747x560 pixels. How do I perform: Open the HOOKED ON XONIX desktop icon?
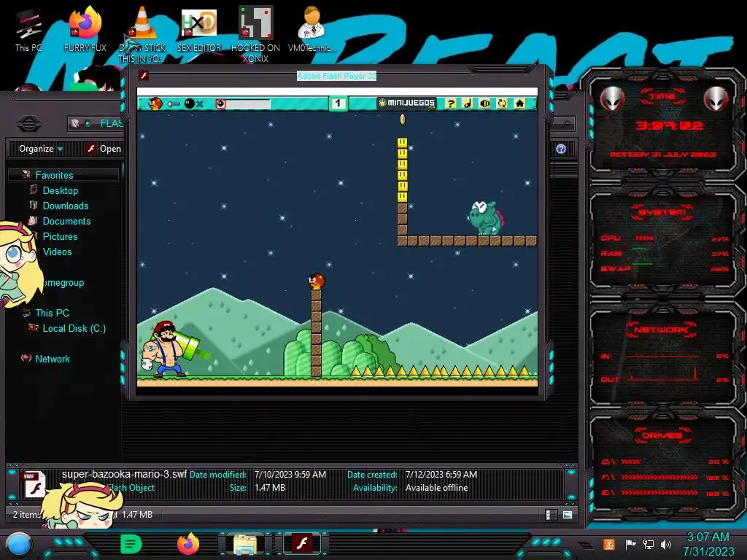click(255, 34)
